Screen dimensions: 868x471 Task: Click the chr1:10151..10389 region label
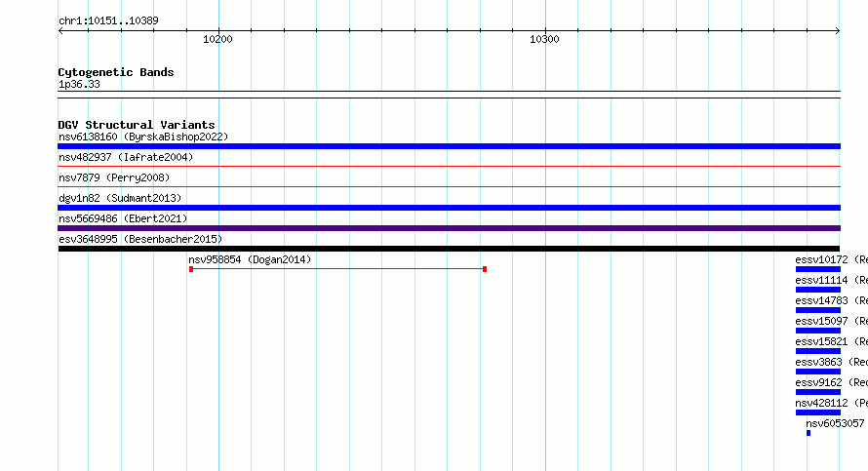108,21
